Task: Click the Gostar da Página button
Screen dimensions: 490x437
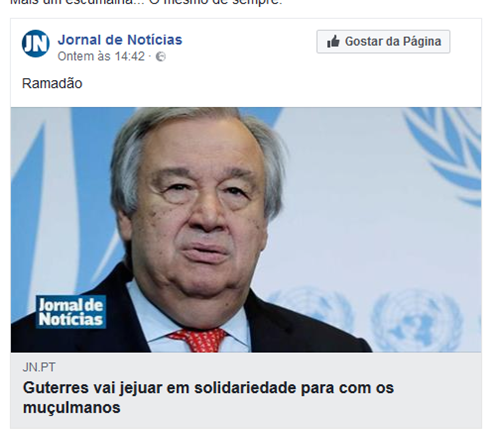Action: pos(383,42)
